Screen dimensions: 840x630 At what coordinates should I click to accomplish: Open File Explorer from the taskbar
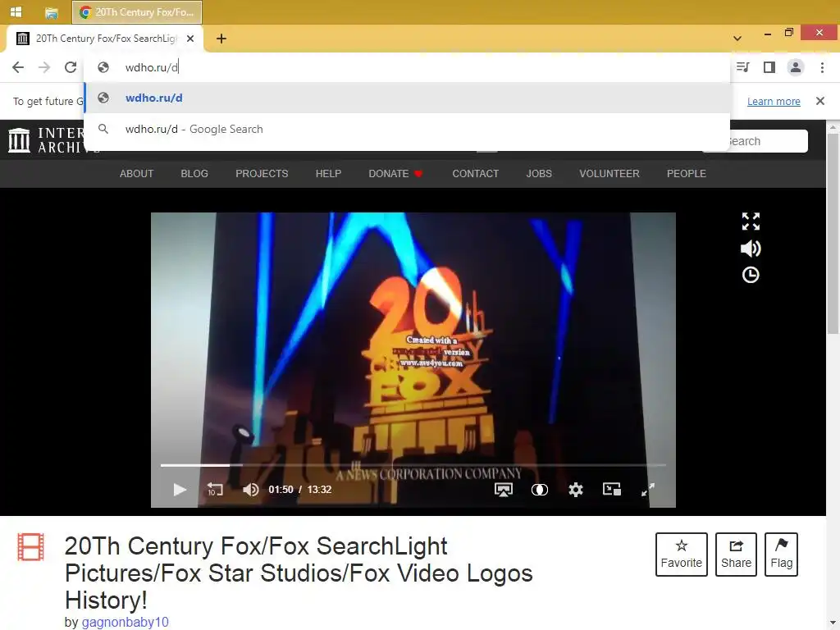(x=52, y=12)
